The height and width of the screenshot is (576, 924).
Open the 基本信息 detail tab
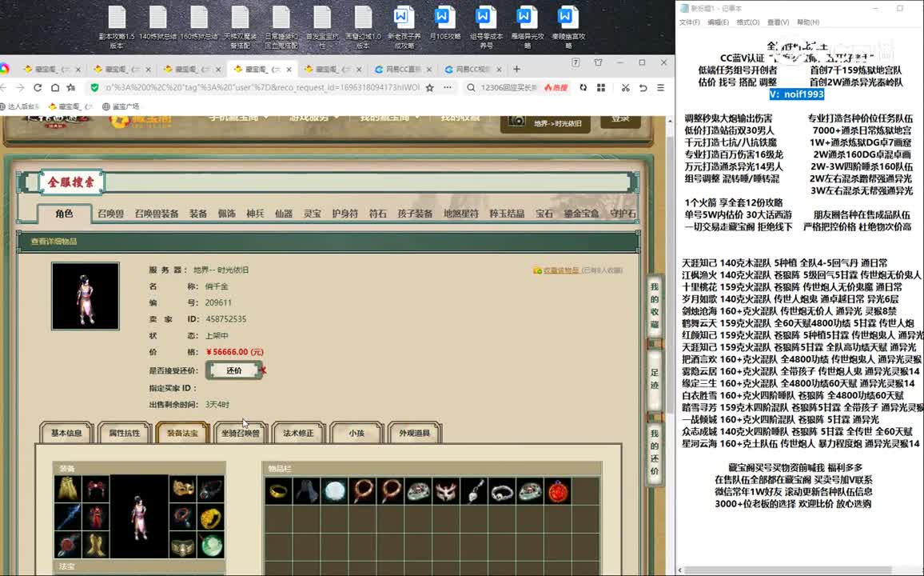pos(66,433)
